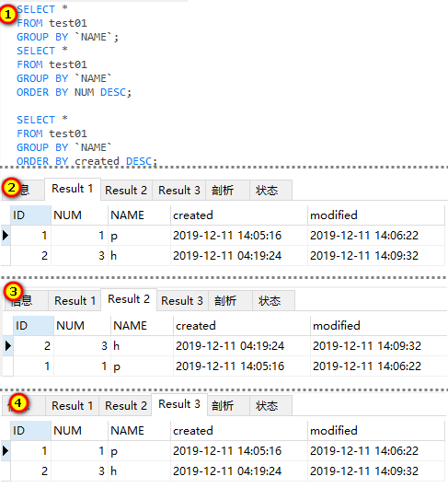Select Result 3 tab in middle panel
This screenshot has height=488, width=448.
(x=182, y=301)
